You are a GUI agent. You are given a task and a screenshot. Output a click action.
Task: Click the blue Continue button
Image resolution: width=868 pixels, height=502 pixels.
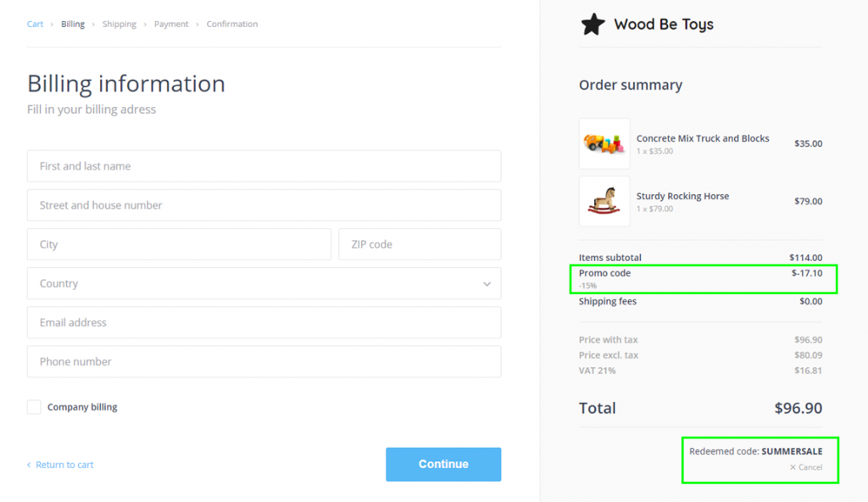click(x=443, y=465)
